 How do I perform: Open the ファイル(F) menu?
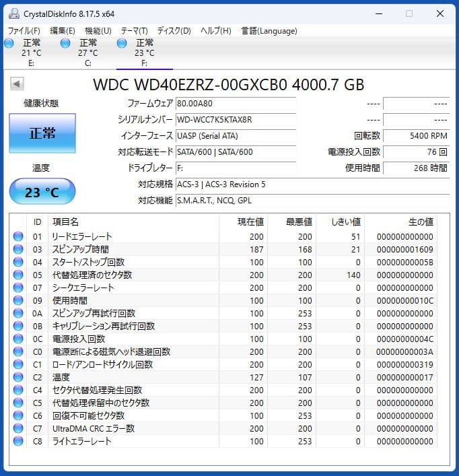pos(24,31)
